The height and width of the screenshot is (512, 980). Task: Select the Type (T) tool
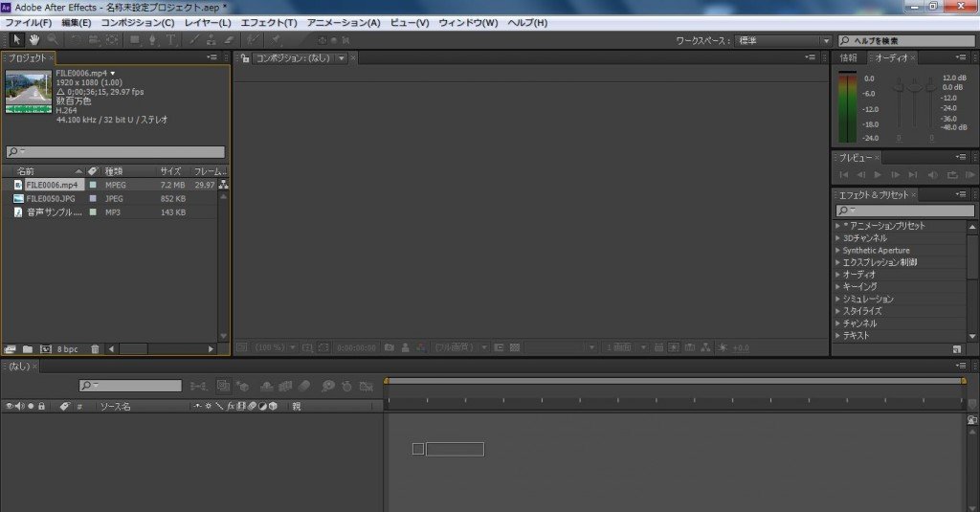[x=170, y=40]
